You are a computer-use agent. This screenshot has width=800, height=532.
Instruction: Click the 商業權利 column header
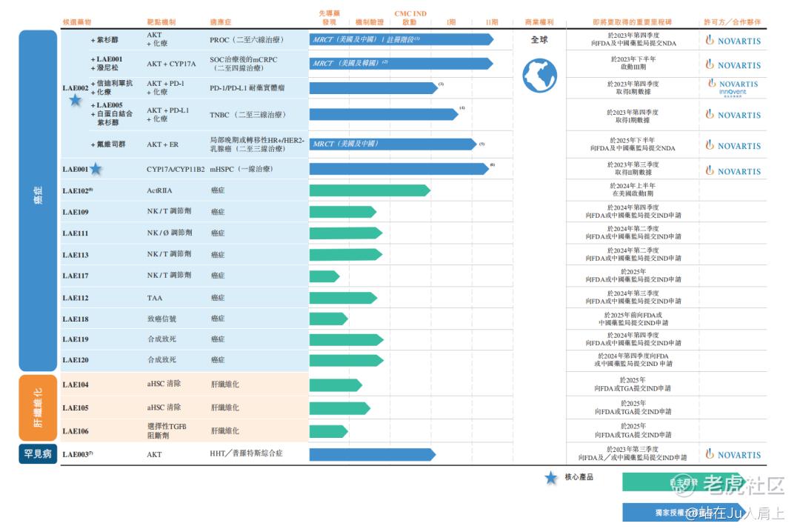539,22
